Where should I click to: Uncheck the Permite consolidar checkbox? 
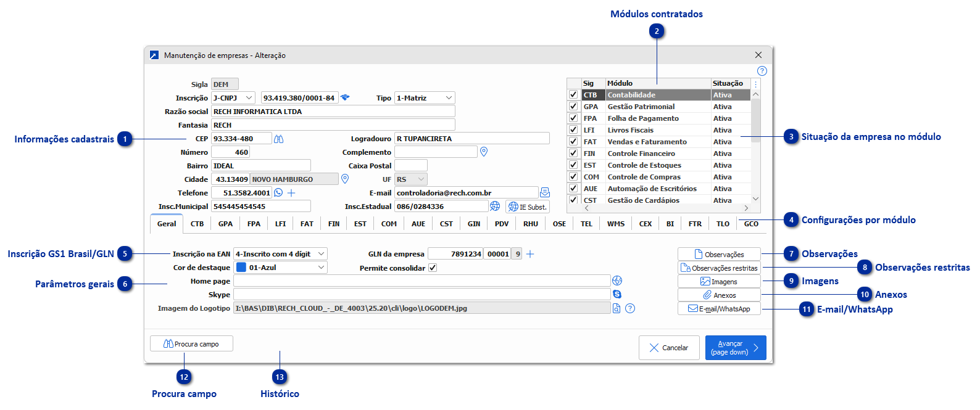point(433,268)
